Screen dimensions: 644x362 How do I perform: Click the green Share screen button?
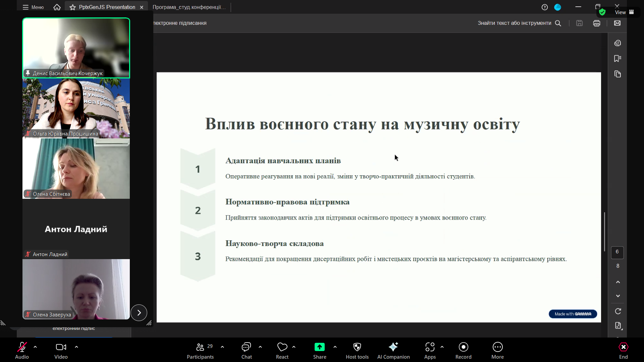[x=319, y=347]
